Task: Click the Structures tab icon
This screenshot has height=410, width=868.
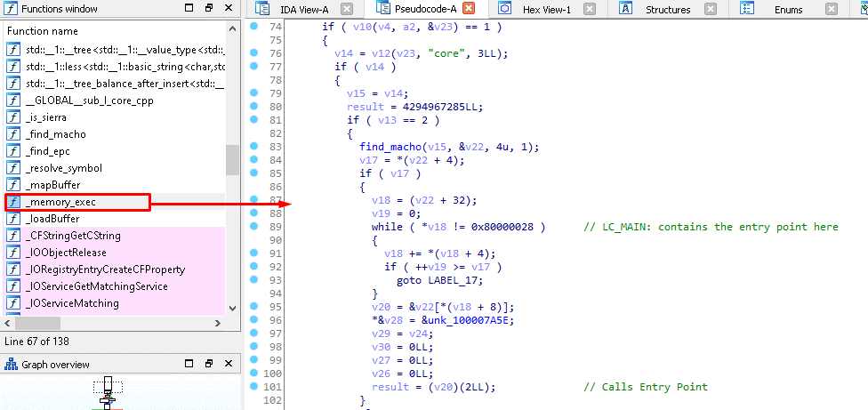Action: (x=626, y=9)
